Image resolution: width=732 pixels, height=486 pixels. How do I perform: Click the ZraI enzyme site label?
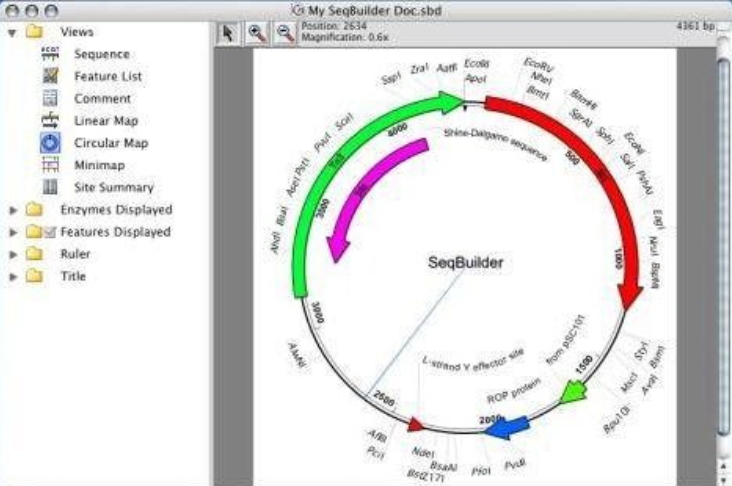tap(419, 69)
